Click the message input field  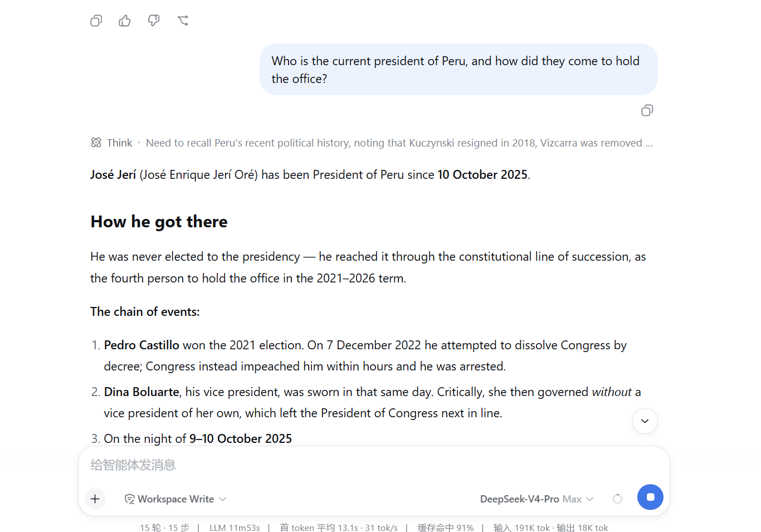[x=374, y=465]
